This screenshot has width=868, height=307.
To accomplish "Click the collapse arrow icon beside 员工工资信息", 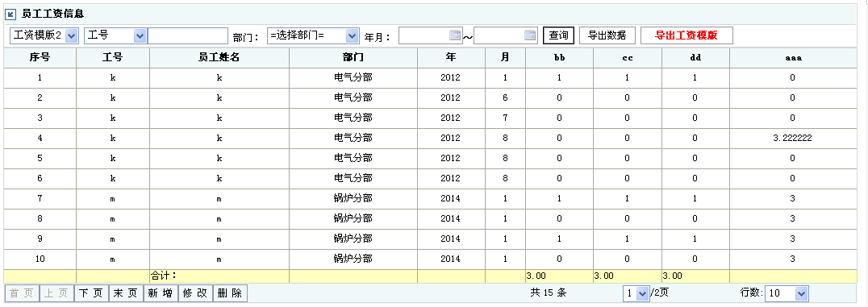I will point(10,14).
